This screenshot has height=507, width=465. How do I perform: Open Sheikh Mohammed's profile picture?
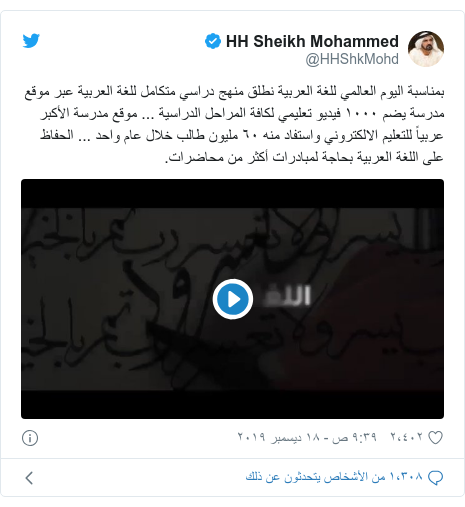426,49
